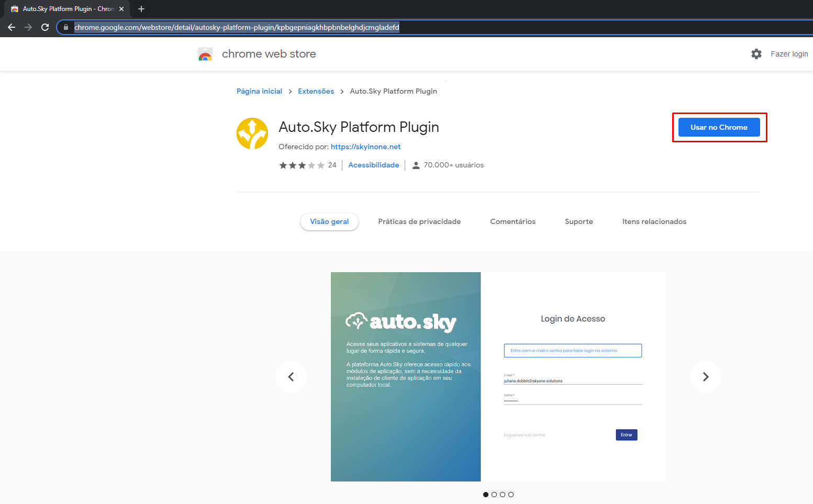Viewport: 813px width, 504px height.
Task: Click Usar no Chrome to install
Action: (719, 127)
